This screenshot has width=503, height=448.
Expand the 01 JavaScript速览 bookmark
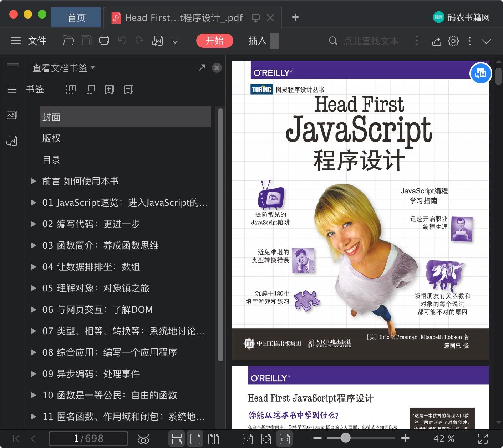[x=34, y=203]
